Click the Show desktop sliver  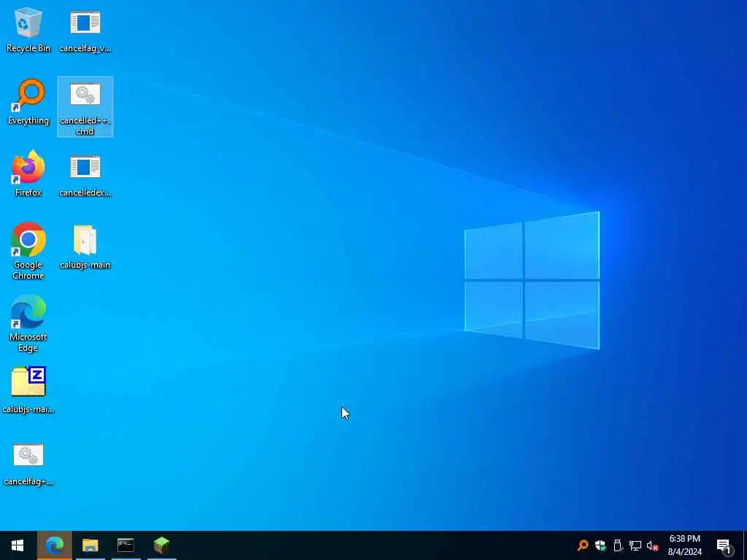(745, 545)
